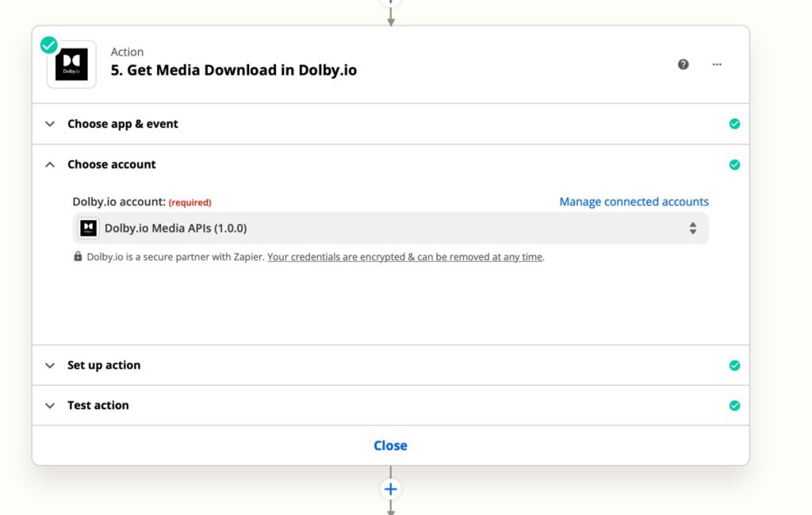
Task: Click the Set up action heading text
Action: [x=104, y=365]
